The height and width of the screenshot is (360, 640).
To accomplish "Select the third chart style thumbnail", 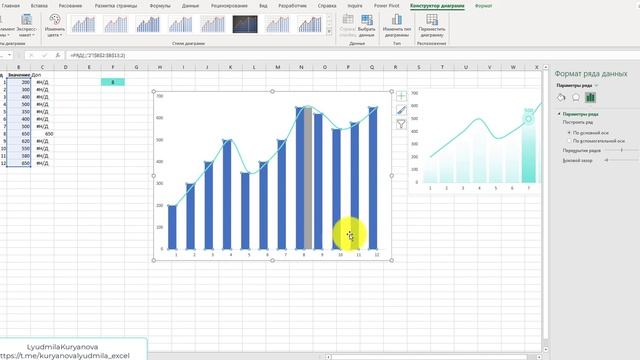I will click(x=148, y=24).
